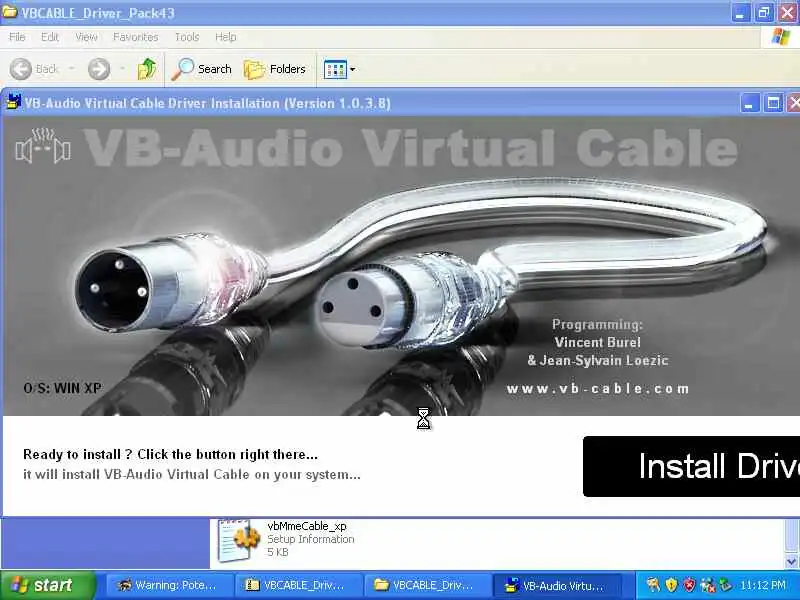Click the vbMmeCable_xp file name text
The width and height of the screenshot is (800, 600).
pos(307,526)
